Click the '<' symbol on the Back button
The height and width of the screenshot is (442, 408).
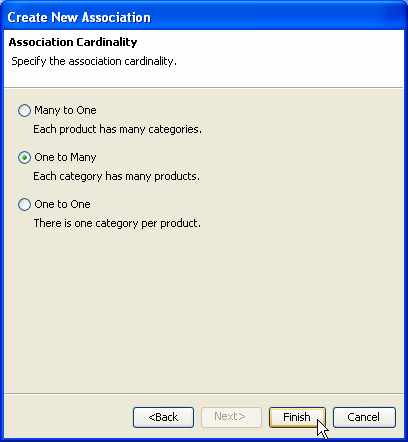(x=151, y=417)
